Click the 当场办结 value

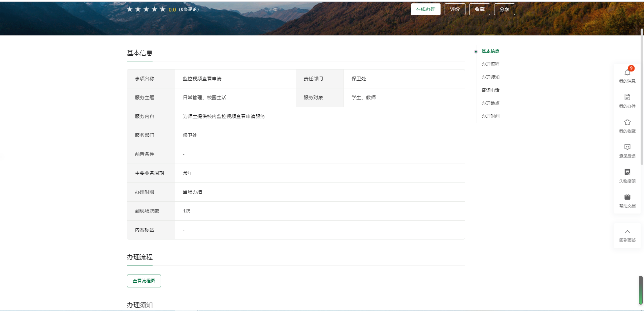point(192,192)
